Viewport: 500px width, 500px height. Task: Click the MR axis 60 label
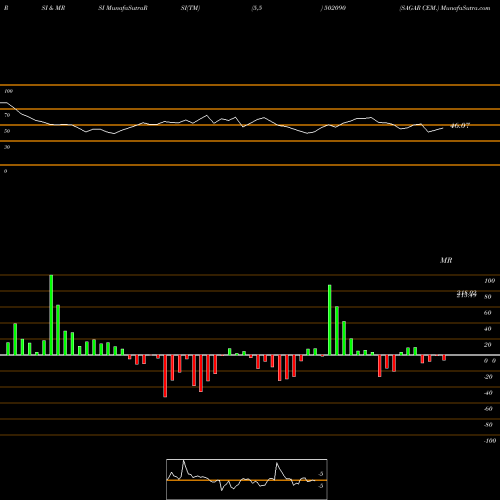pyautogui.click(x=487, y=313)
